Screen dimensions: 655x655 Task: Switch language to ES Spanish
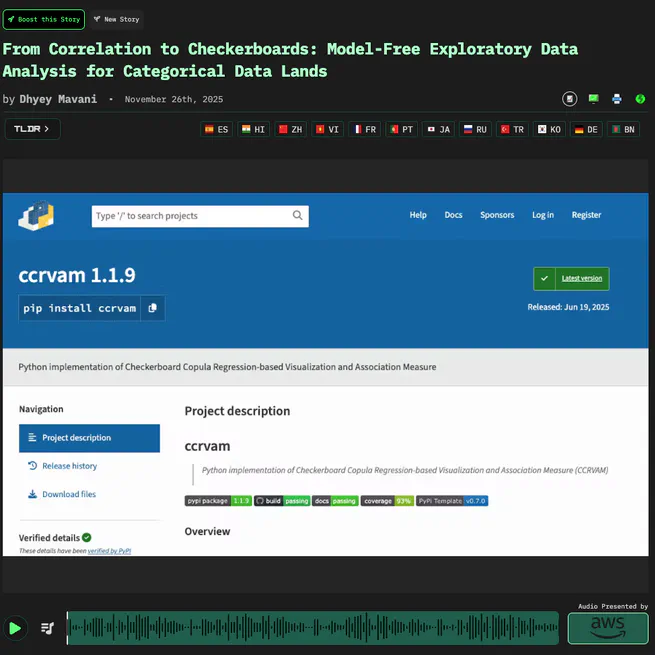pyautogui.click(x=216, y=130)
